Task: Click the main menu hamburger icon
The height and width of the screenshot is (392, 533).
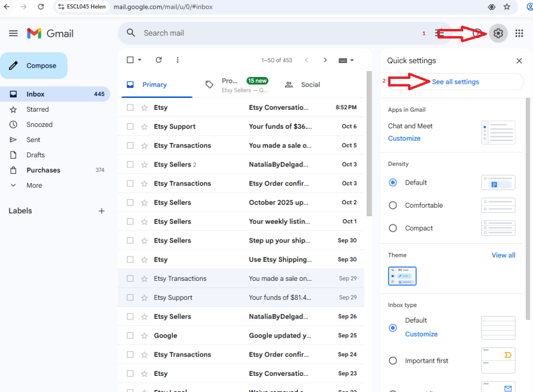Action: tap(13, 33)
